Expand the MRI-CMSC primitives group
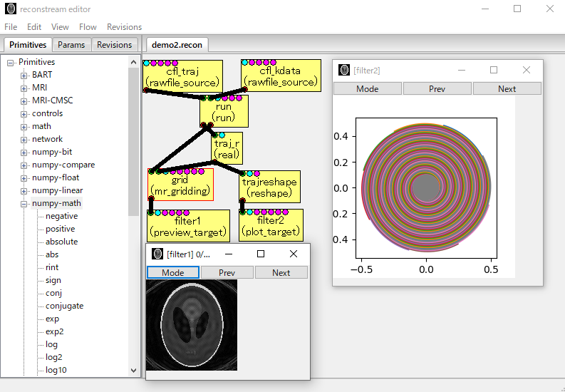 pos(24,100)
